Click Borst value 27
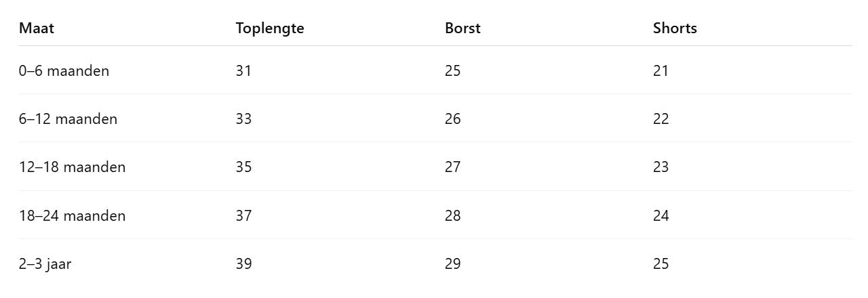868x298 pixels. click(x=452, y=167)
